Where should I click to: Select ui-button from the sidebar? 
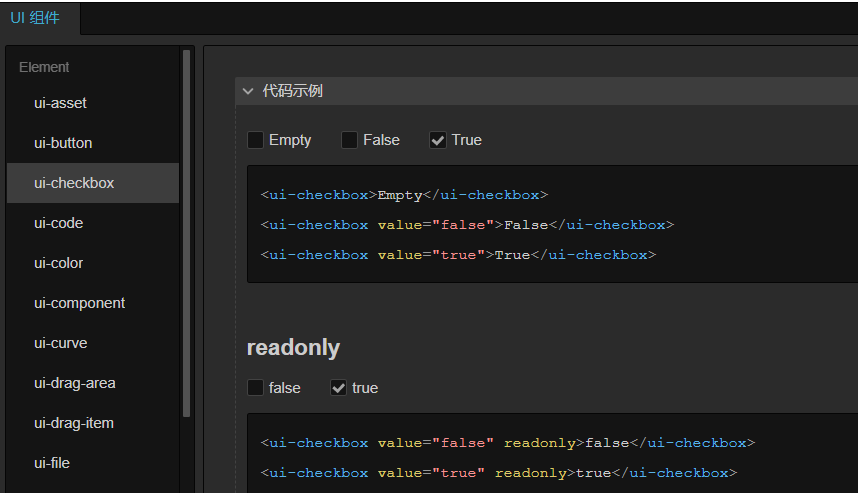(x=63, y=143)
